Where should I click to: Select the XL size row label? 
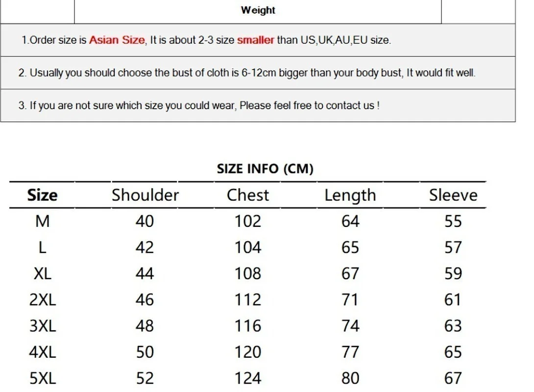tap(43, 273)
